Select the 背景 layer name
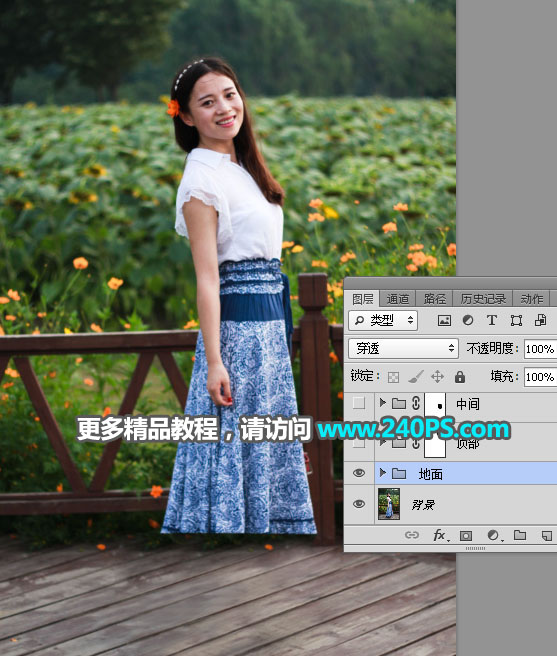The image size is (557, 656). coord(423,505)
